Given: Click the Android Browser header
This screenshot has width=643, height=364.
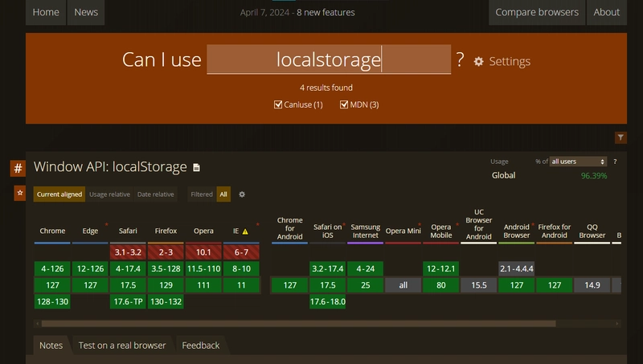Looking at the screenshot, I should tap(516, 231).
